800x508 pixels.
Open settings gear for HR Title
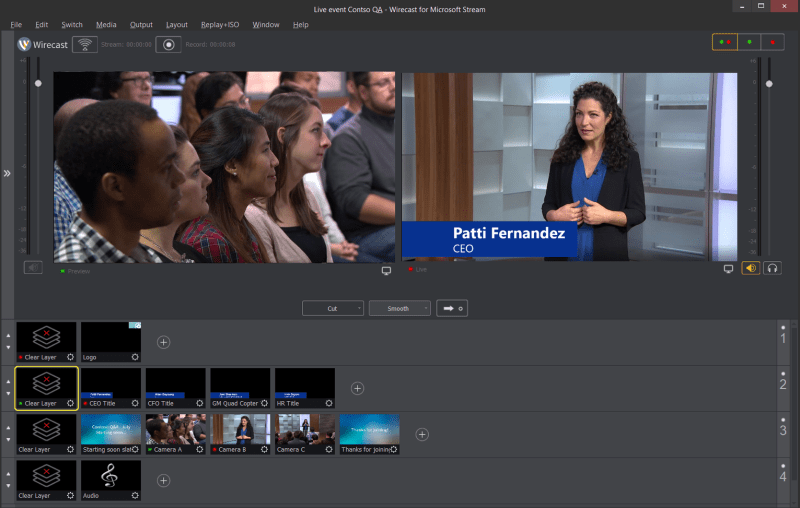pos(329,403)
